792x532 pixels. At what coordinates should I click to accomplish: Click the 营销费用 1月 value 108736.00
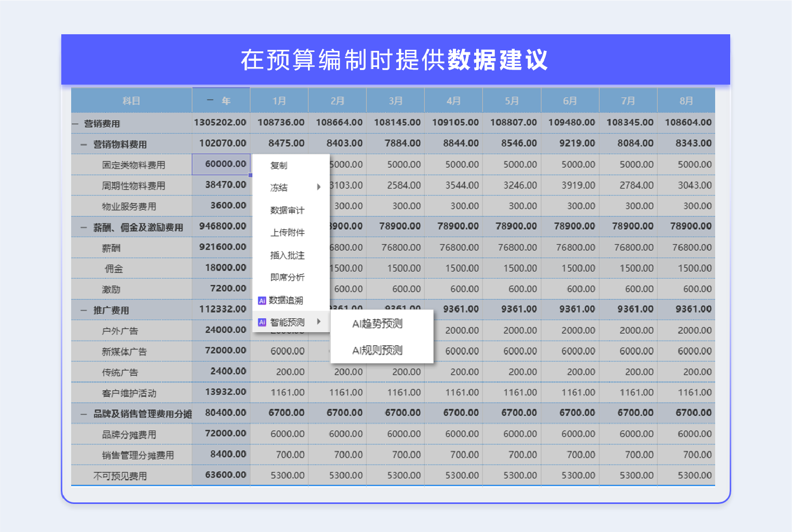tap(281, 122)
